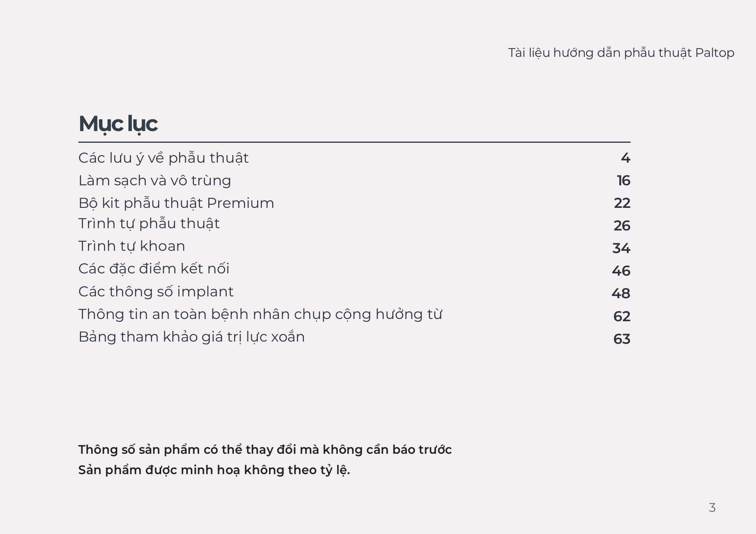This screenshot has width=756, height=534.
Task: Click the 'Mục lục' heading
Action: pos(118,124)
